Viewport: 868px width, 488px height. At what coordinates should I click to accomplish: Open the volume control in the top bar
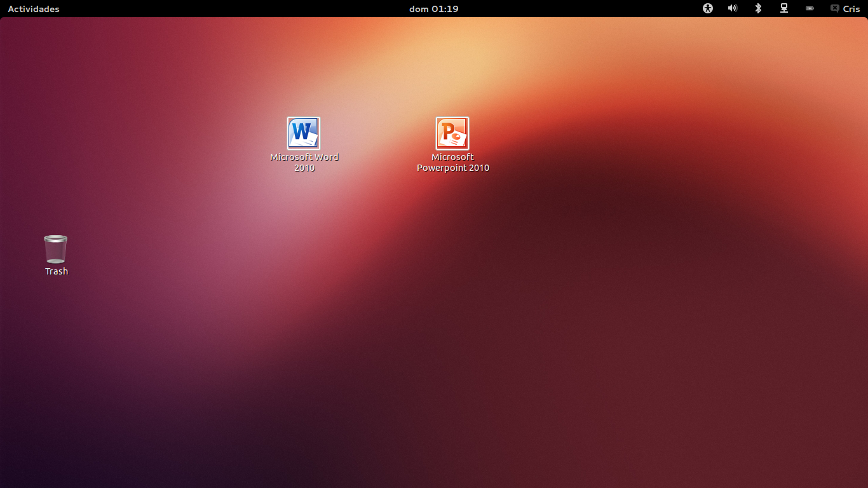pos(733,8)
